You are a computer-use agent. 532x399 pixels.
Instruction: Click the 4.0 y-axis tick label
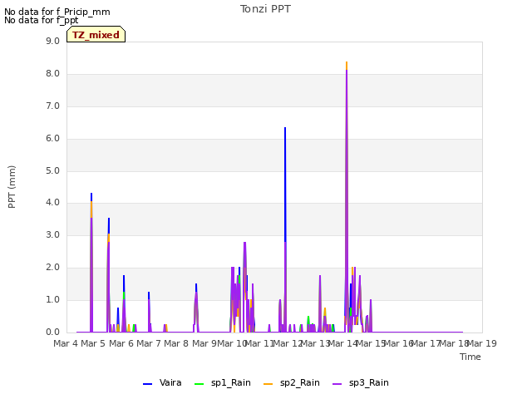(x=52, y=203)
